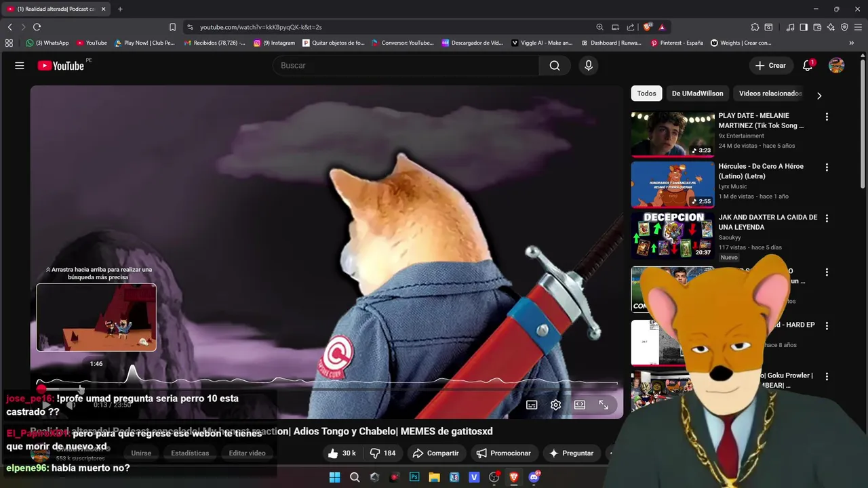Open Hércules De Cero A Héroe thumbnail

[673, 184]
